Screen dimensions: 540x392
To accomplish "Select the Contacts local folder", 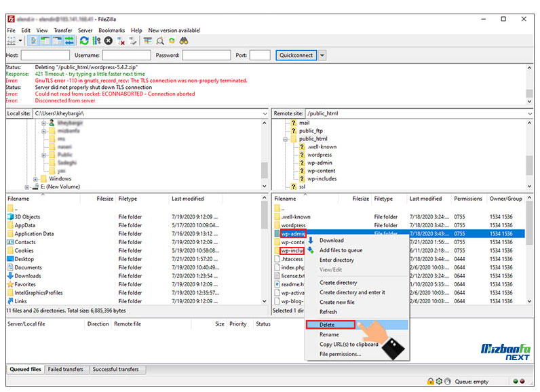I will (x=25, y=242).
